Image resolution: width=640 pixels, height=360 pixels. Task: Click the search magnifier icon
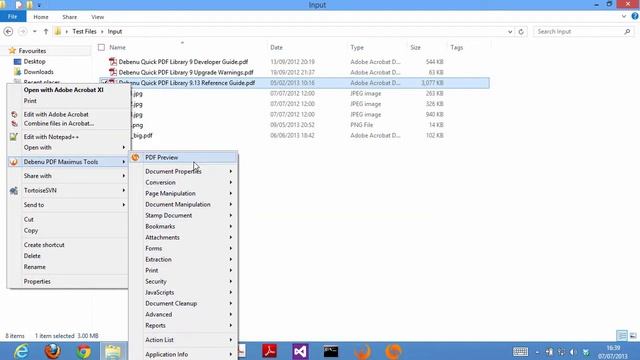click(627, 31)
